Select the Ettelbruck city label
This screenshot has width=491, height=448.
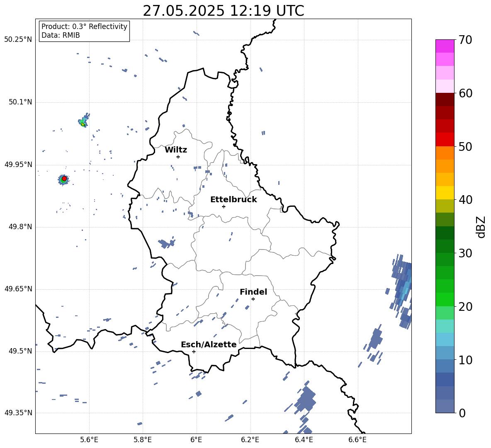pos(233,200)
